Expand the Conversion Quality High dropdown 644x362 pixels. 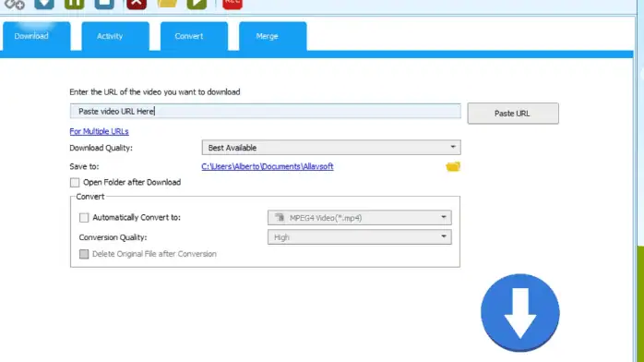(360, 237)
